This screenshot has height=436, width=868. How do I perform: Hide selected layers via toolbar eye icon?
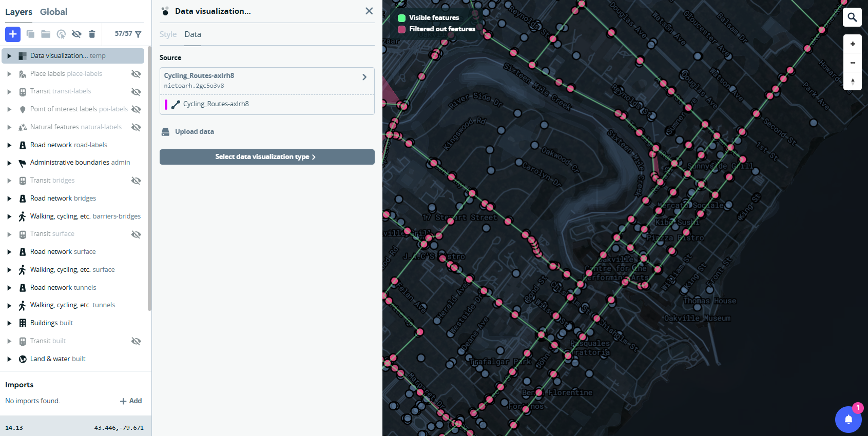tap(76, 34)
